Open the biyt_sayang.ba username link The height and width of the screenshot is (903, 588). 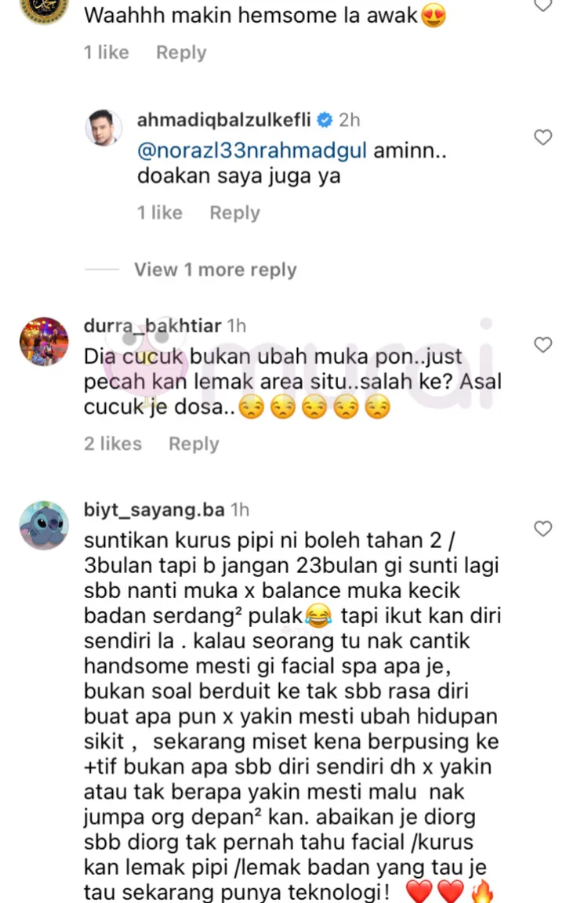pyautogui.click(x=154, y=510)
